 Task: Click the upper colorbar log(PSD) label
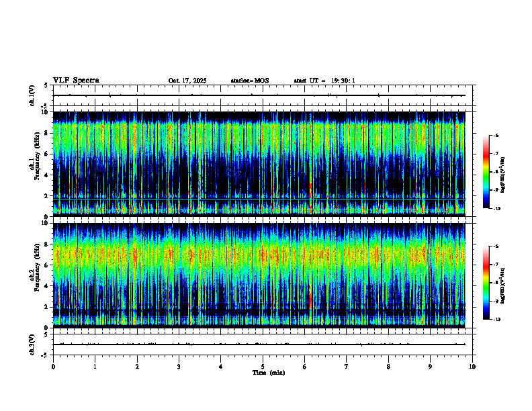tap(503, 175)
